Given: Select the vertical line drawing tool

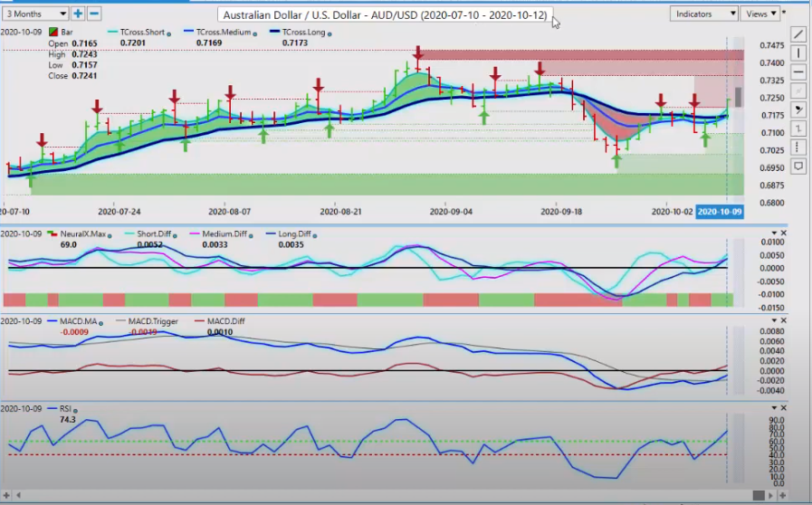Looking at the screenshot, I should [798, 52].
